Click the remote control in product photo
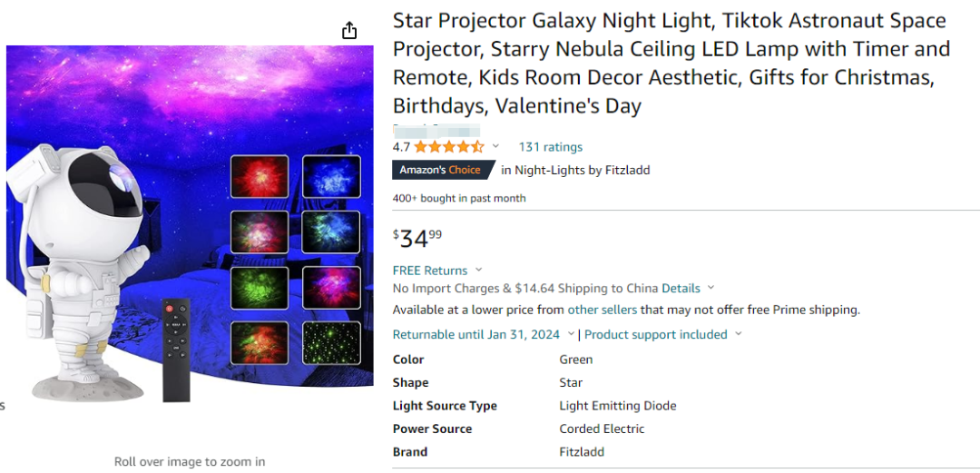 coord(176,351)
